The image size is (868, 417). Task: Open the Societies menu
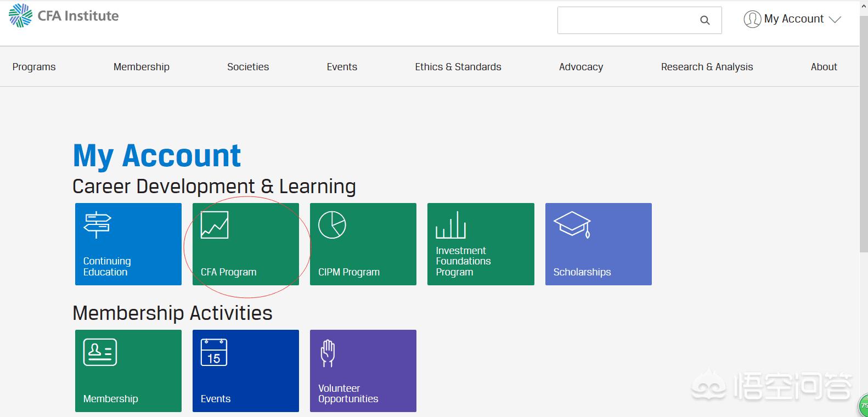click(248, 67)
